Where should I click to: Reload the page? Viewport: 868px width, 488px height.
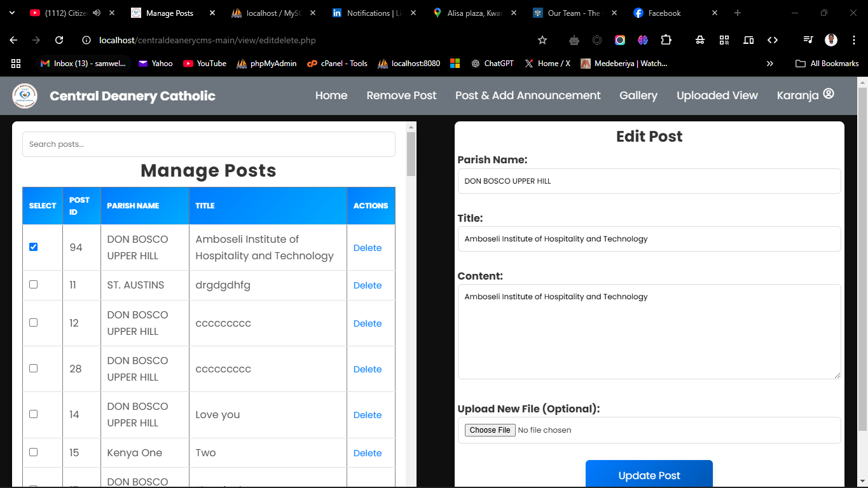click(x=59, y=40)
